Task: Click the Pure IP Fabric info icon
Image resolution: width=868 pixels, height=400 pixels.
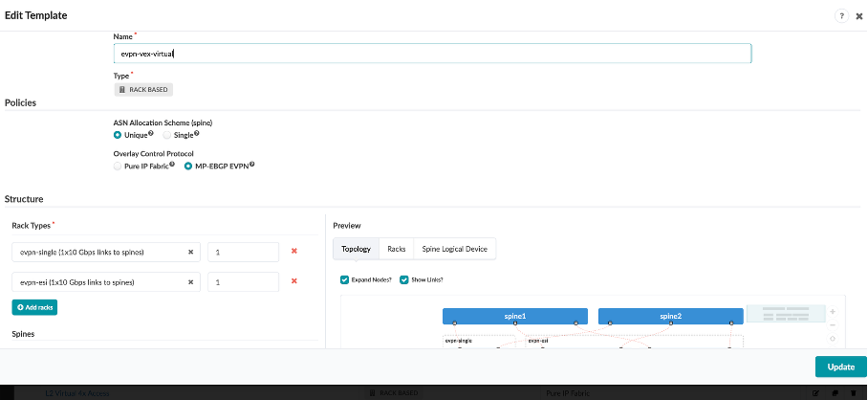Action: pos(171,165)
